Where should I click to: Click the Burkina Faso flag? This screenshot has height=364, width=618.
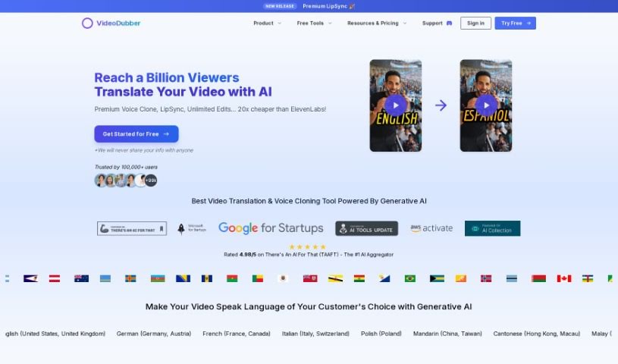tap(232, 278)
